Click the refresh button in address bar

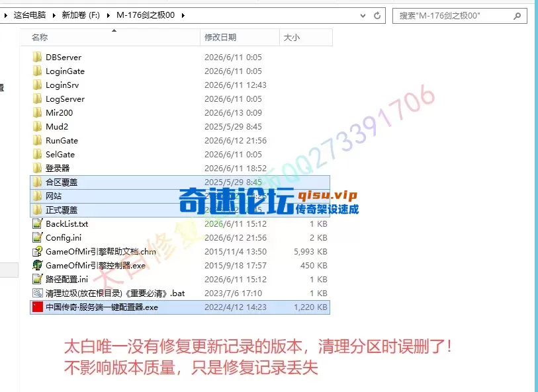coord(377,15)
